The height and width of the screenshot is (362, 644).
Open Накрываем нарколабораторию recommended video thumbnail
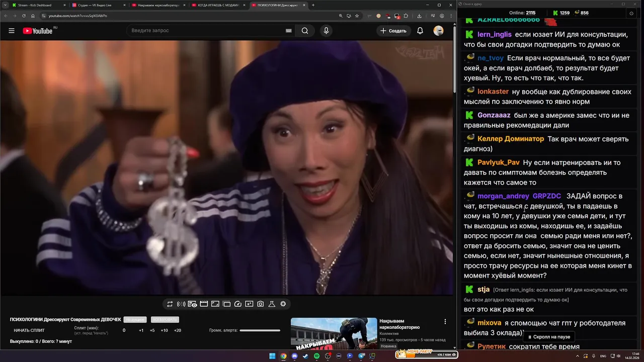coord(334,333)
